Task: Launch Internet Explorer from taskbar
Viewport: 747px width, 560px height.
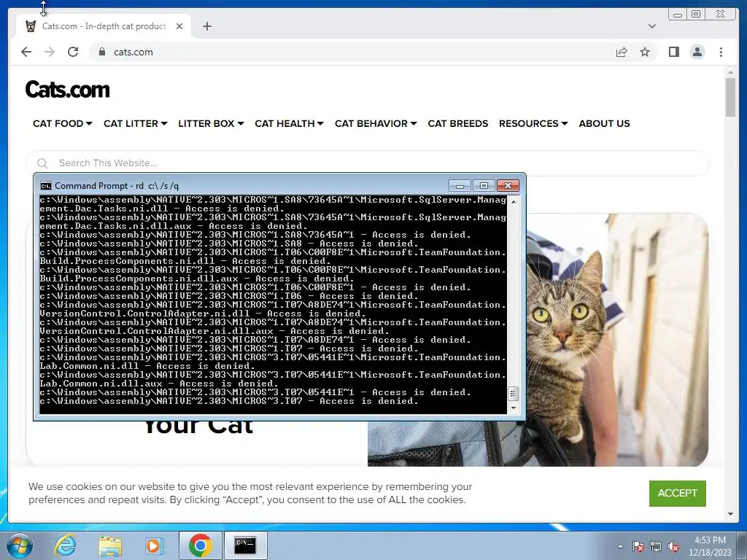Action: coord(65,545)
